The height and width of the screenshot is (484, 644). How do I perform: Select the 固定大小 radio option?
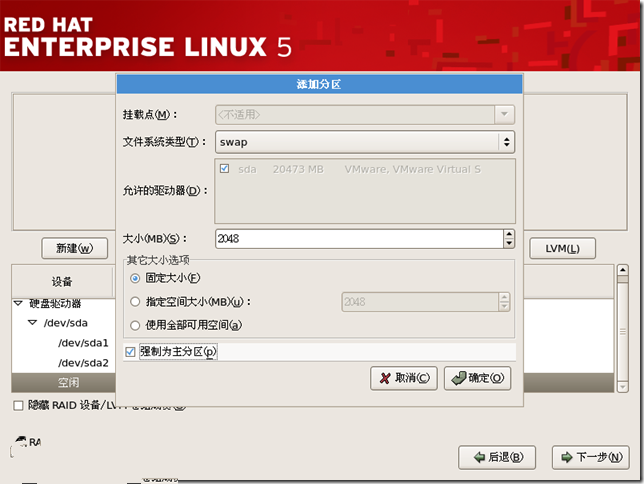tap(136, 278)
